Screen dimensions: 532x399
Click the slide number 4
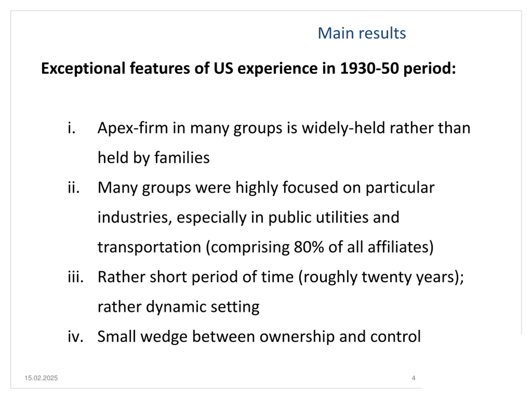[x=413, y=378]
